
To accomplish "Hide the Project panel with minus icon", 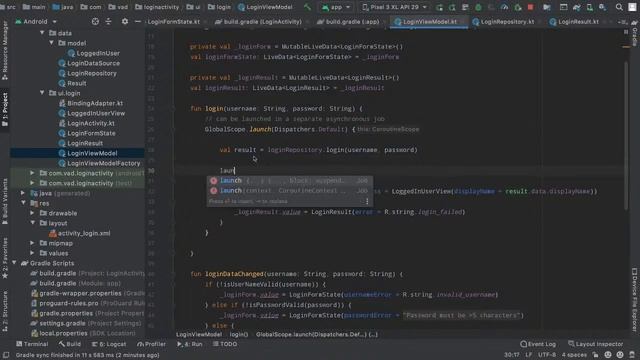I will (138, 22).
